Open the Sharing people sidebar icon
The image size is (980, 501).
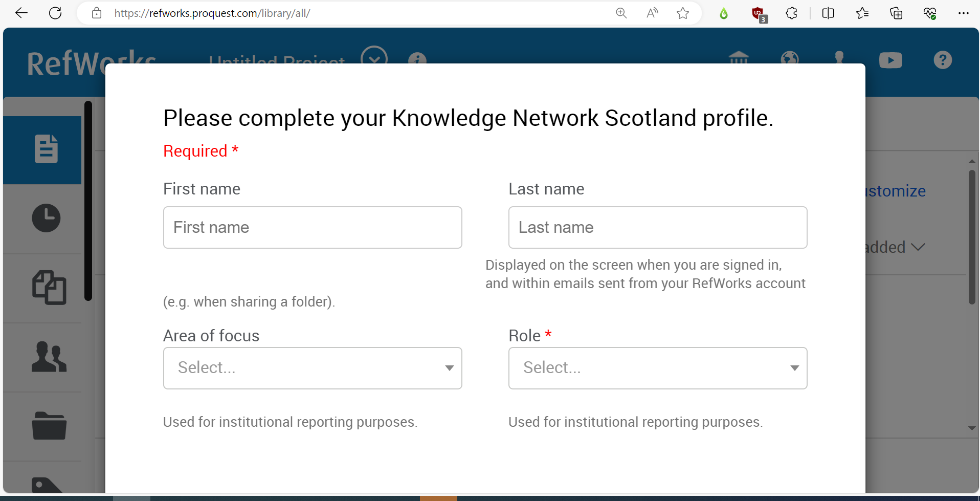click(x=49, y=357)
